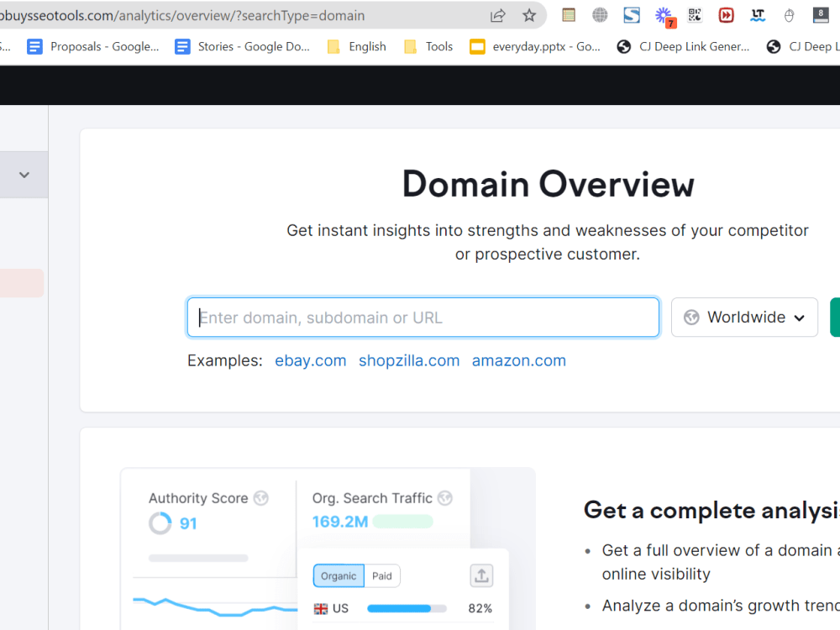
Task: Open the LT LanguageTool extension icon
Action: pos(758,15)
